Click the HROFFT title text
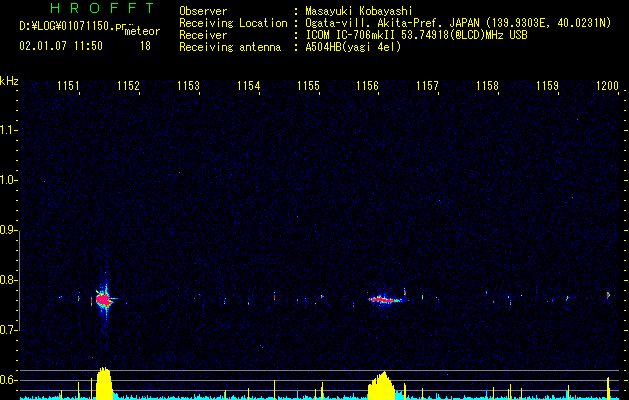 103,8
